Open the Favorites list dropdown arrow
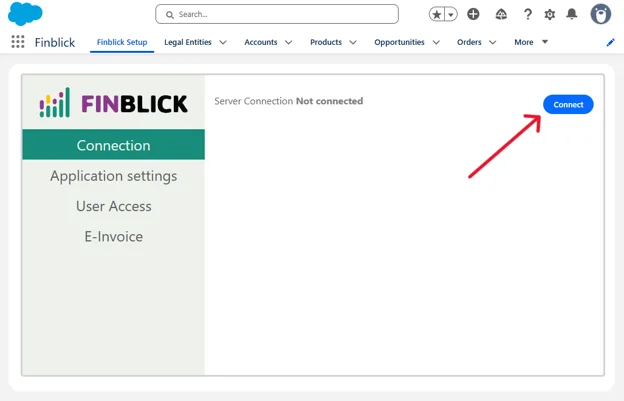624x401 pixels. point(451,15)
